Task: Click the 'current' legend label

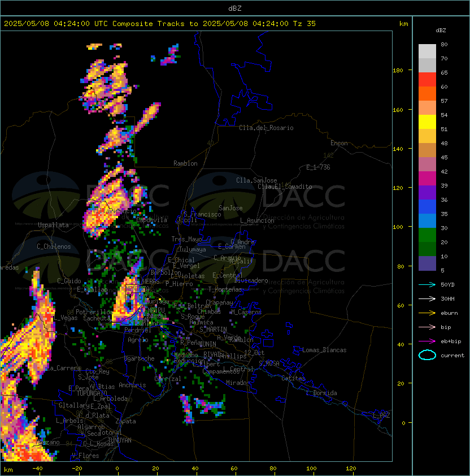Action: (452, 356)
